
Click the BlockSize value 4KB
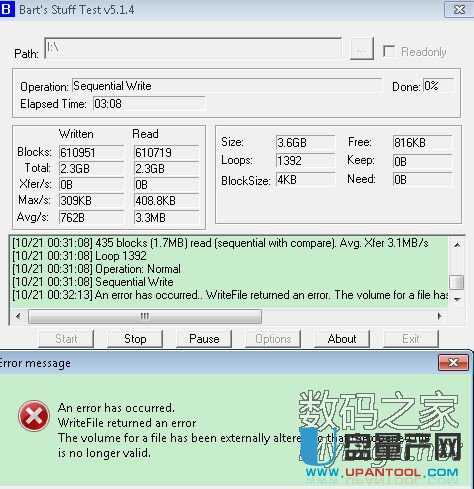click(x=305, y=180)
